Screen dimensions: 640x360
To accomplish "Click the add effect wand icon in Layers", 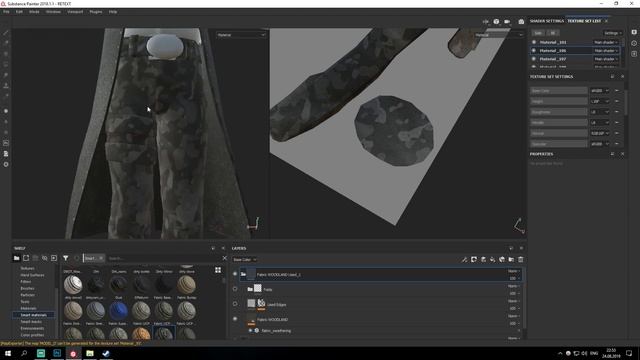I will click(x=464, y=260).
